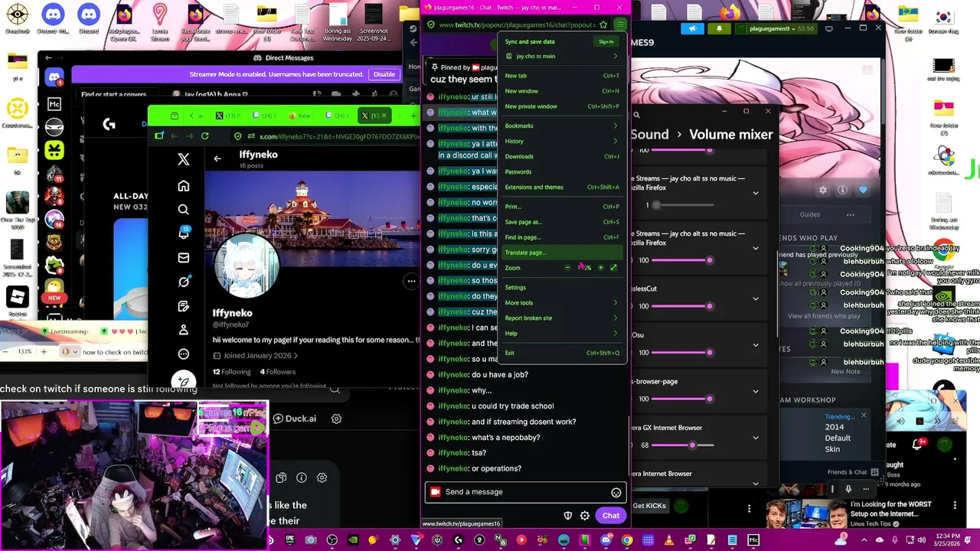
Task: Click Send a message chat input
Action: [x=526, y=492]
